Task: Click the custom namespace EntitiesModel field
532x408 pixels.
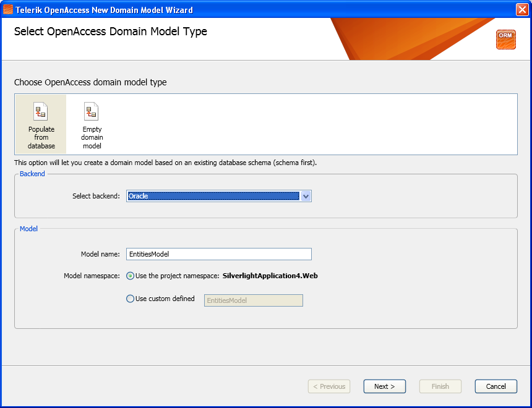Action: [253, 300]
